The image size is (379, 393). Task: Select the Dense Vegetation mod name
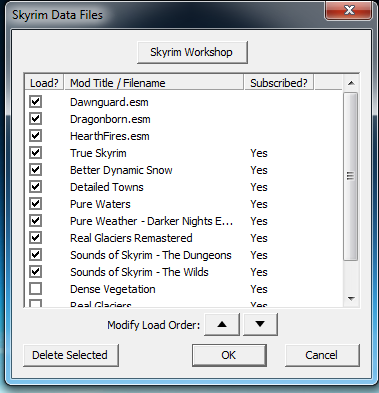[x=113, y=289]
